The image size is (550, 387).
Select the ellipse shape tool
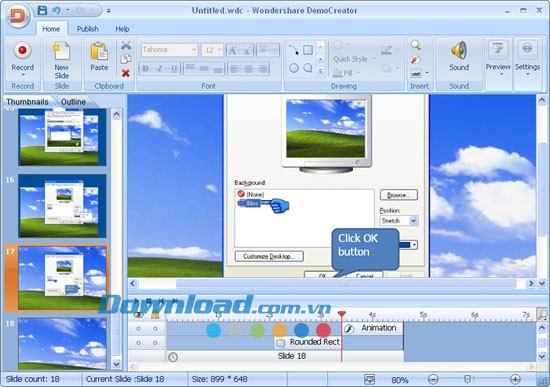click(294, 68)
